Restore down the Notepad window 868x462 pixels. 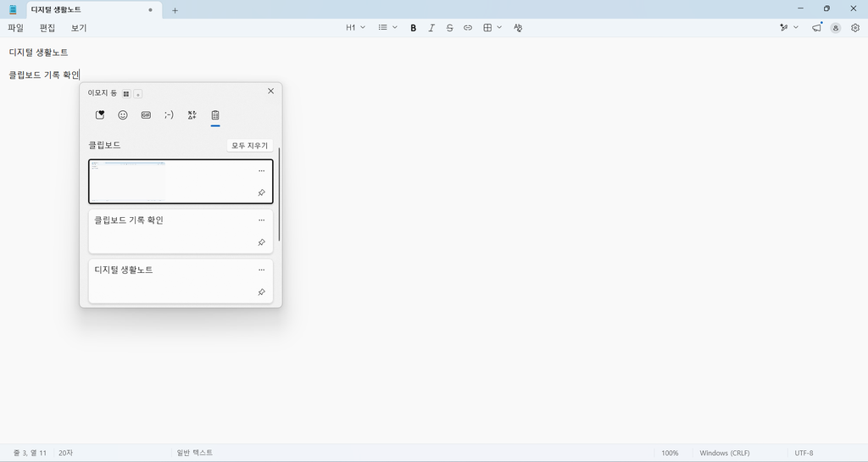coord(826,8)
